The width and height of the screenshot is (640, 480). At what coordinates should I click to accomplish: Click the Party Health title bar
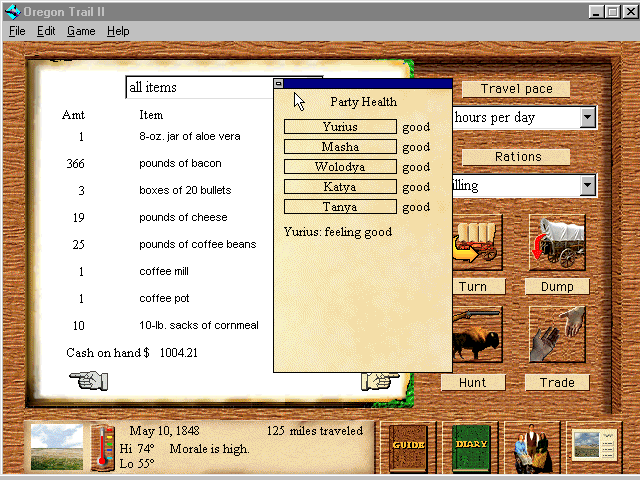(x=367, y=83)
